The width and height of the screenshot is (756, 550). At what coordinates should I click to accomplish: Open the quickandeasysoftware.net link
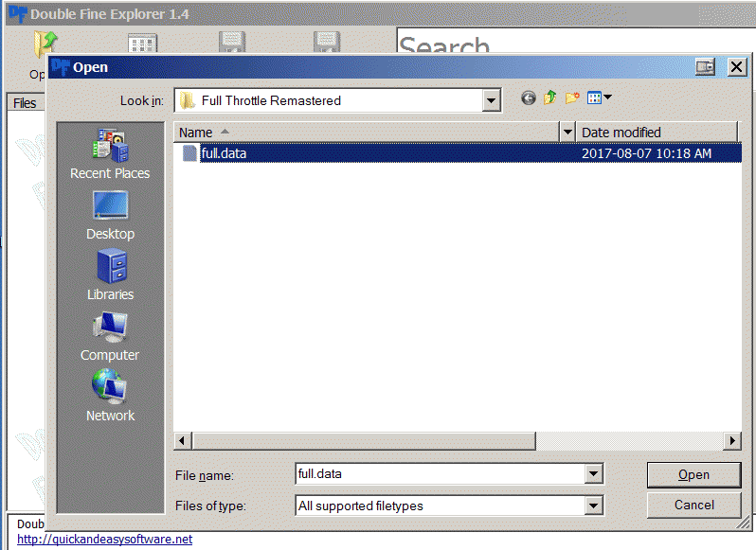pos(104,539)
